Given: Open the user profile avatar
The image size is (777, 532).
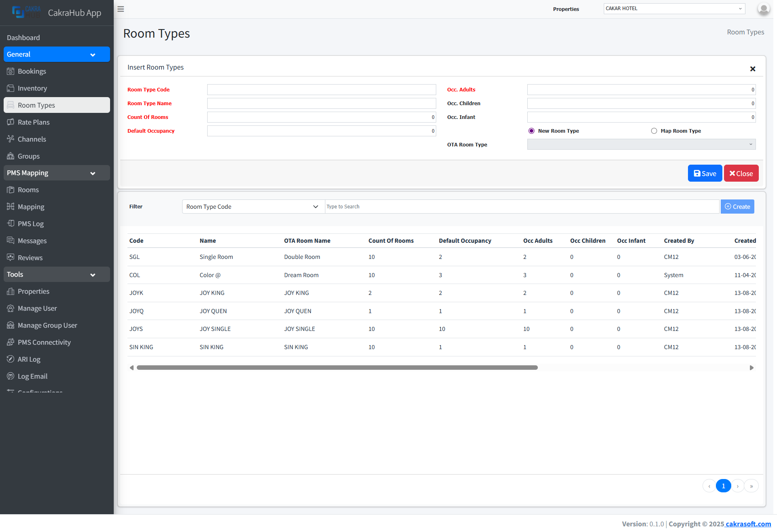Looking at the screenshot, I should [763, 9].
